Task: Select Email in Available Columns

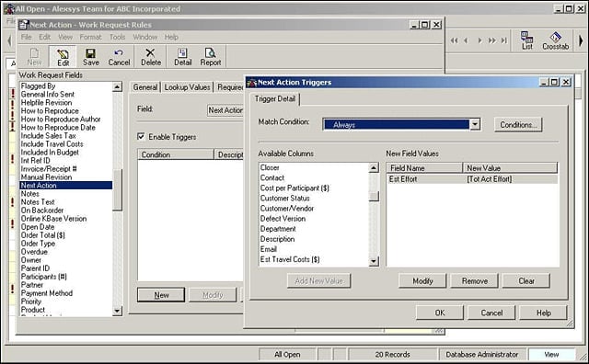Action: pyautogui.click(x=268, y=249)
